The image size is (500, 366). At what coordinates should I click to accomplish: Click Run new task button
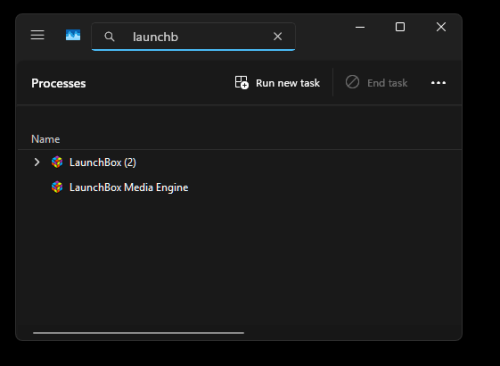pos(277,83)
